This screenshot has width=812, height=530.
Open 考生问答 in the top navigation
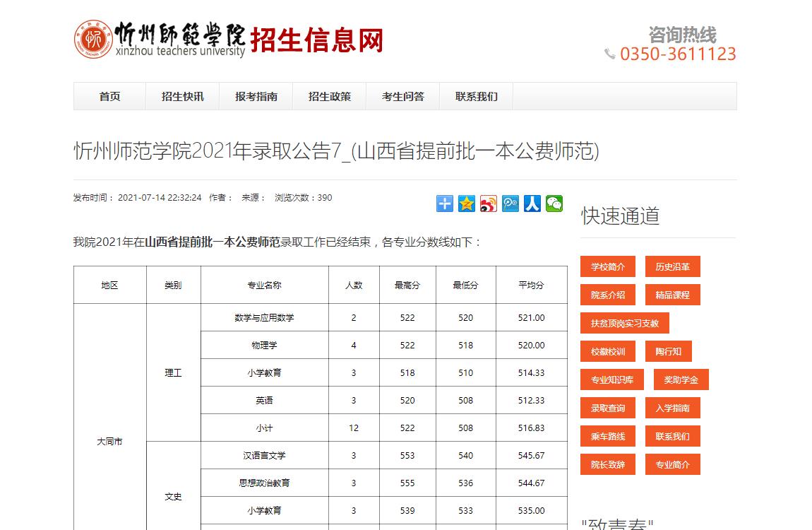point(402,97)
